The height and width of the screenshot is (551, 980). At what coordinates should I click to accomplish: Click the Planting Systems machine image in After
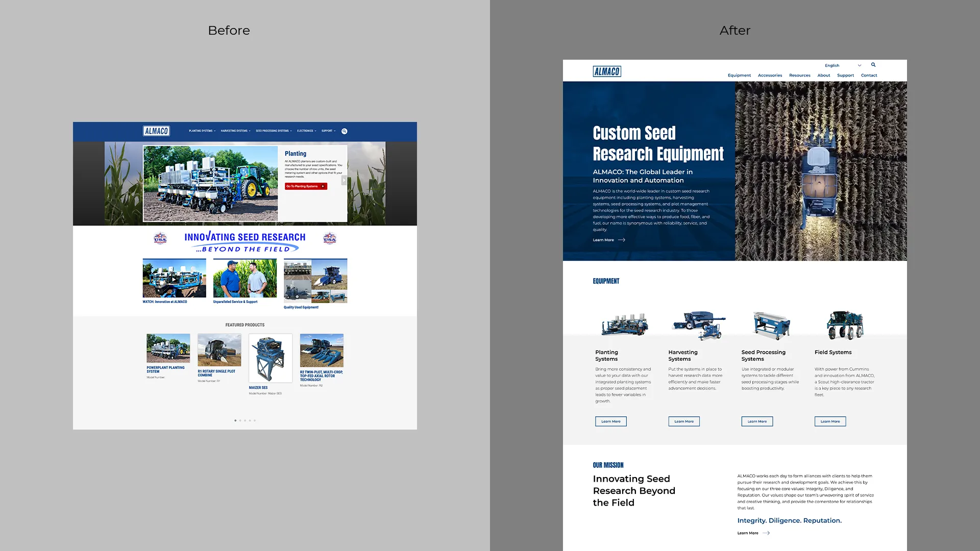[x=625, y=325]
